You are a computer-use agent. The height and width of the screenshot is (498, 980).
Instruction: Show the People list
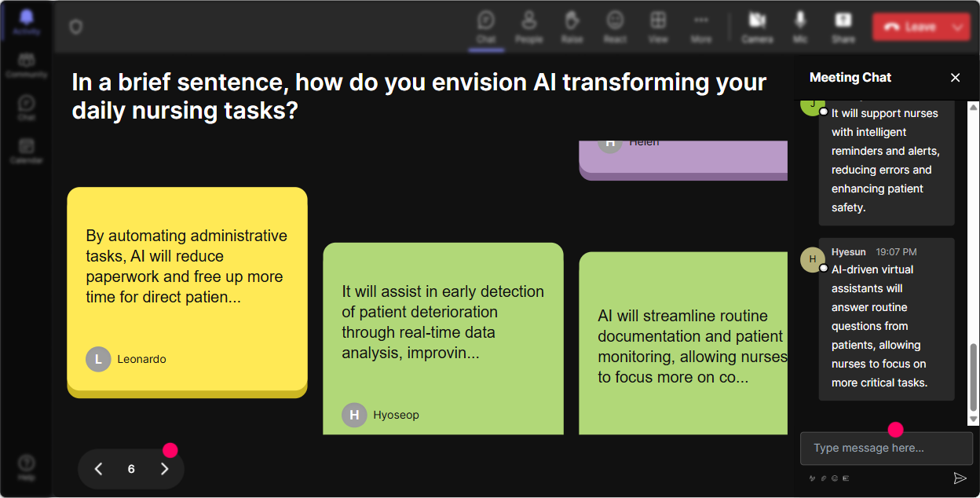tap(529, 27)
